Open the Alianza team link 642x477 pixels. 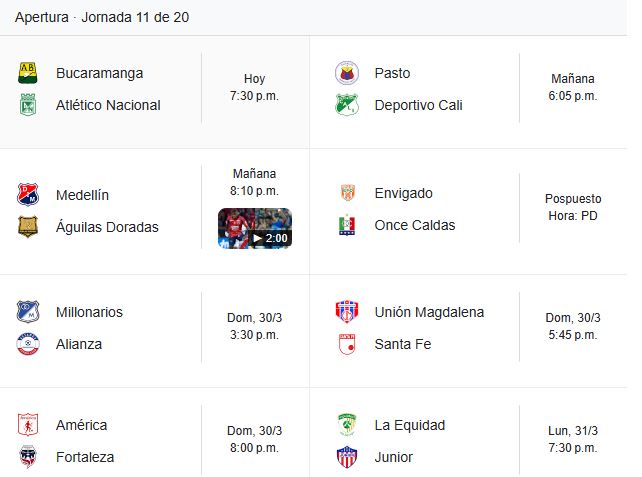(79, 344)
